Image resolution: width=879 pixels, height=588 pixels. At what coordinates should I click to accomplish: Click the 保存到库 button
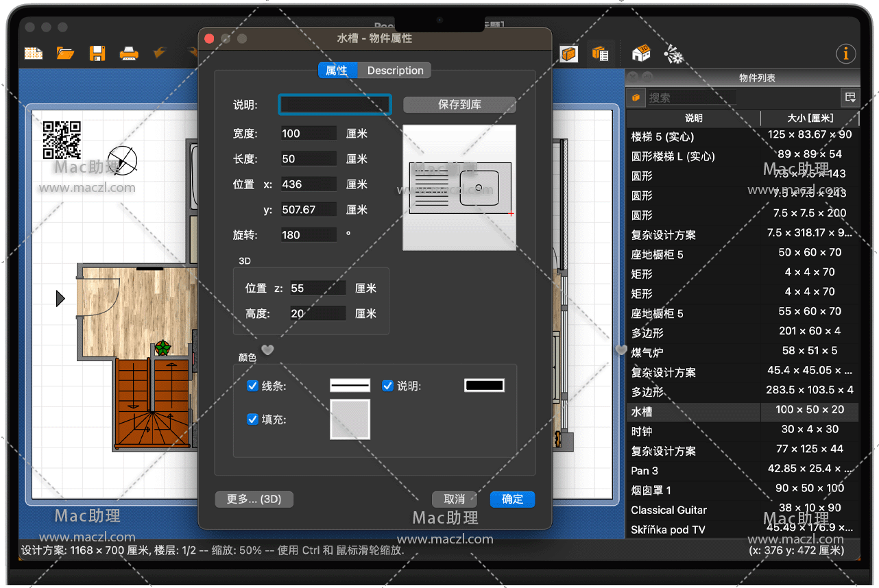(459, 105)
